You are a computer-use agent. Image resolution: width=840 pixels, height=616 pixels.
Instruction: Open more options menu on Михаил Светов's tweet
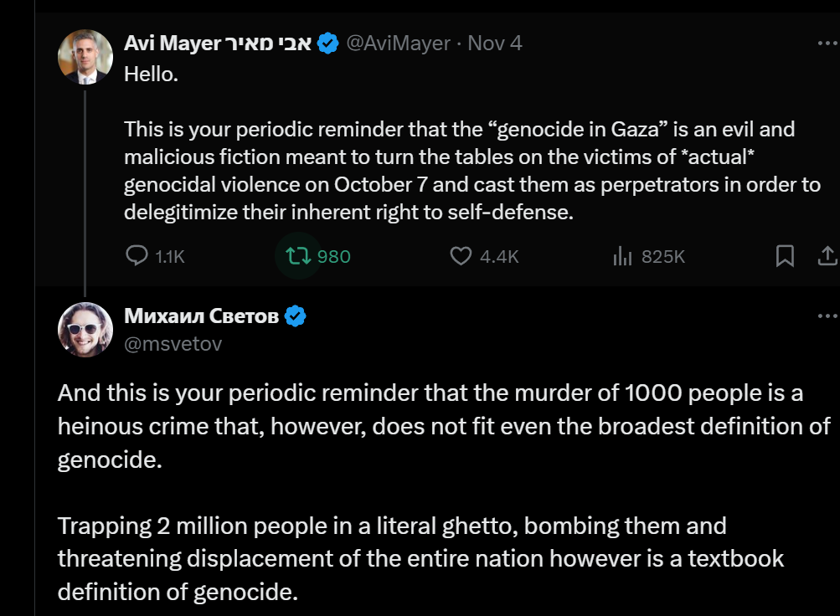[827, 316]
